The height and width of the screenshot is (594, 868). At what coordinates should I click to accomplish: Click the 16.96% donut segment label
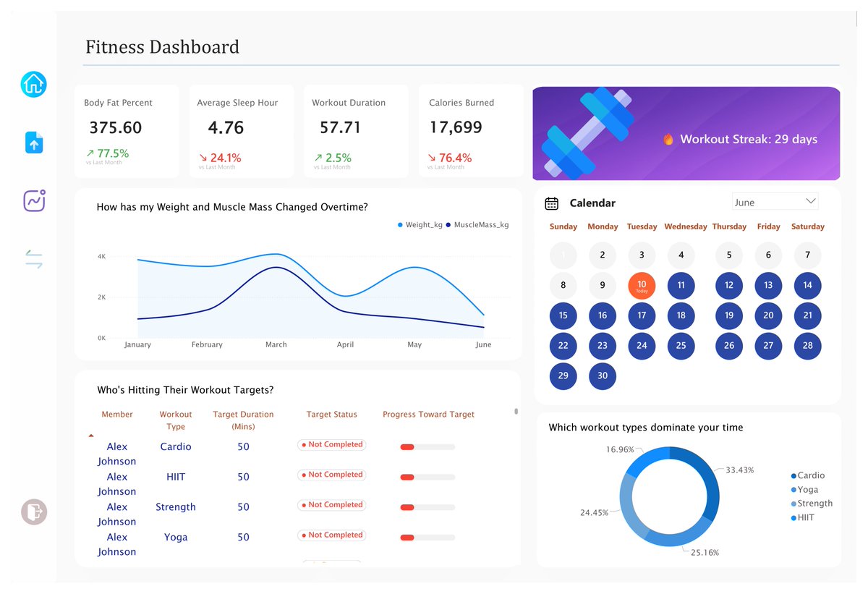tap(620, 450)
